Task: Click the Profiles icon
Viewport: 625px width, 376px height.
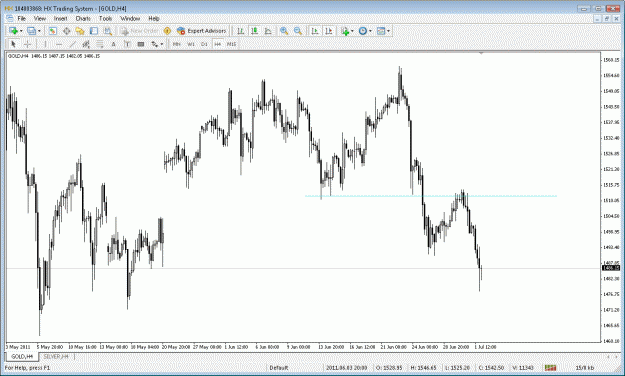Action: click(x=31, y=31)
